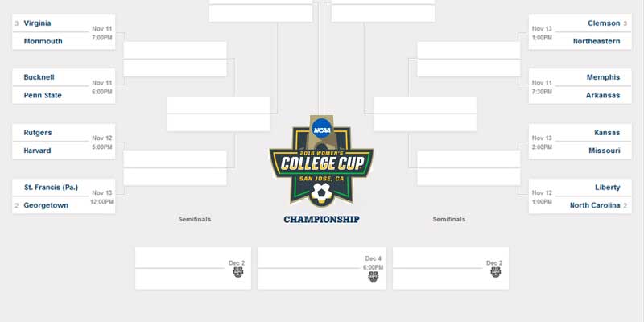Click the Dec 4 championship game box
The width and height of the screenshot is (644, 322).
click(x=321, y=268)
